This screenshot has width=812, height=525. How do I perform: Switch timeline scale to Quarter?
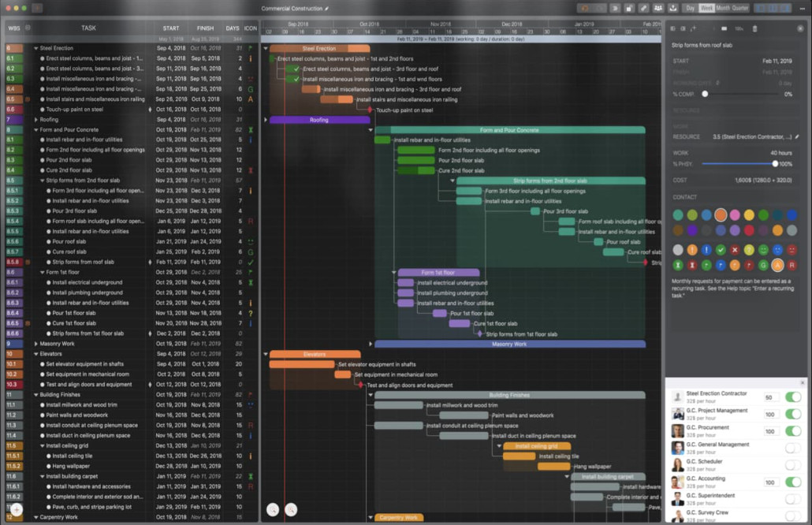pos(740,9)
